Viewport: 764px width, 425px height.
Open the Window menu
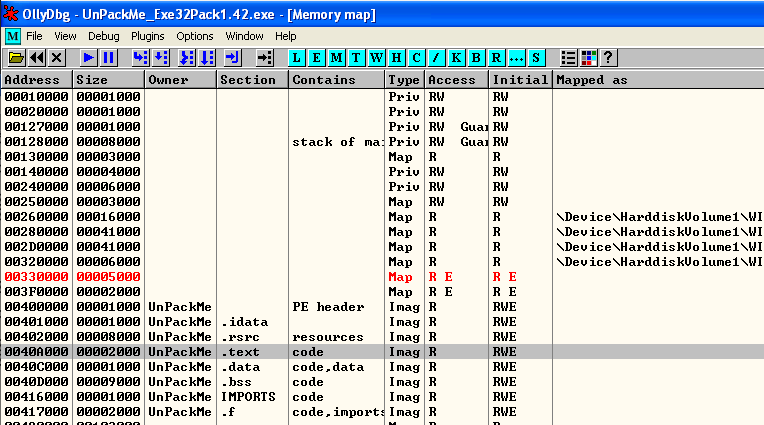tap(244, 36)
